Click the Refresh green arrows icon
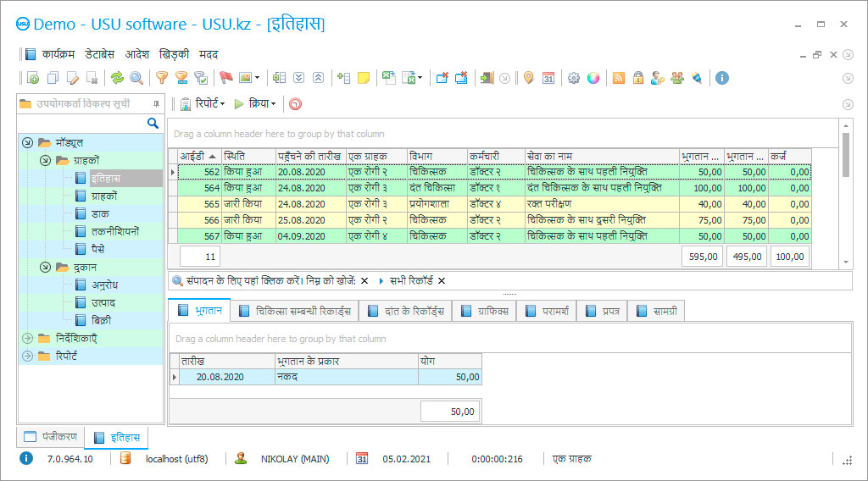This screenshot has width=868, height=481. coord(117,78)
